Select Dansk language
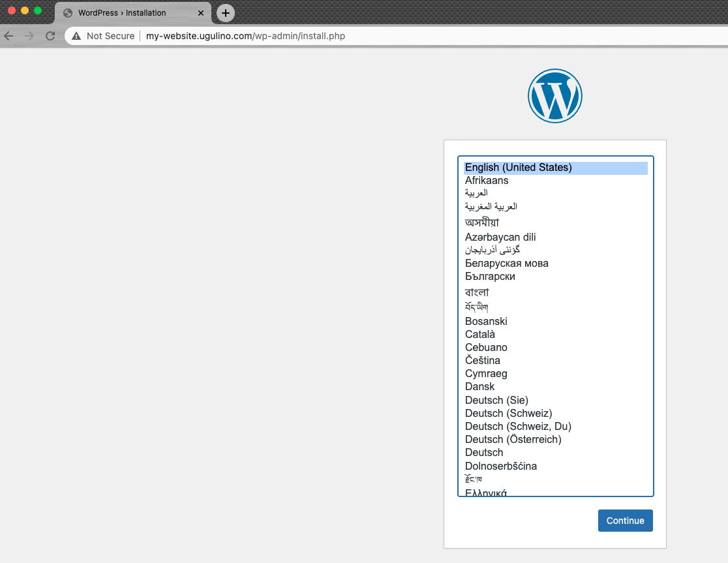728x563 pixels. (556, 387)
